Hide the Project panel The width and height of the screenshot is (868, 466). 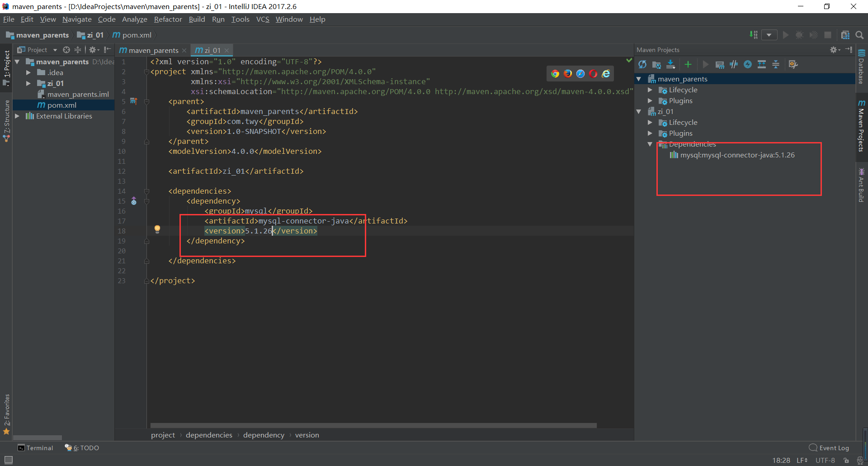coord(108,50)
